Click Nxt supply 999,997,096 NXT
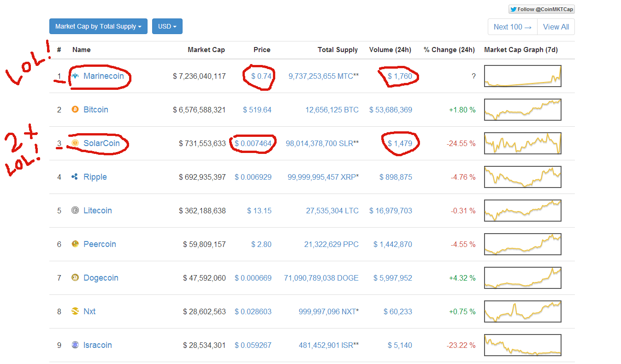The width and height of the screenshot is (621, 364). [x=327, y=311]
